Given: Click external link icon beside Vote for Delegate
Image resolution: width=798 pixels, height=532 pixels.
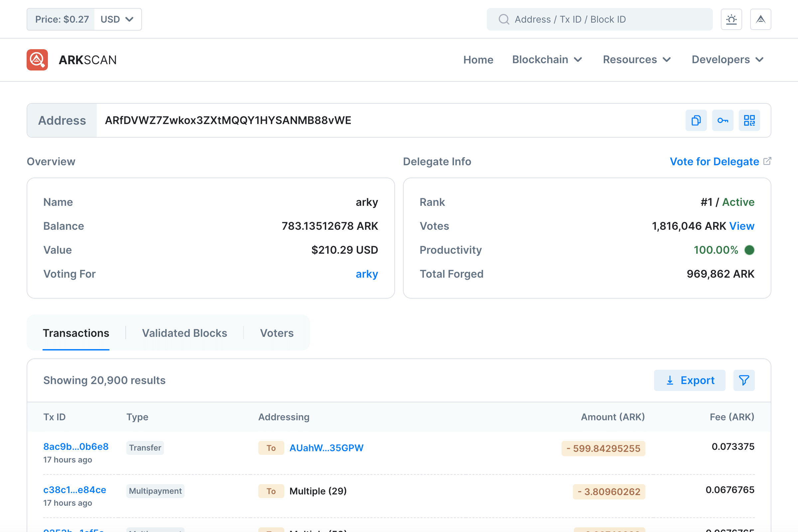Looking at the screenshot, I should tap(767, 161).
